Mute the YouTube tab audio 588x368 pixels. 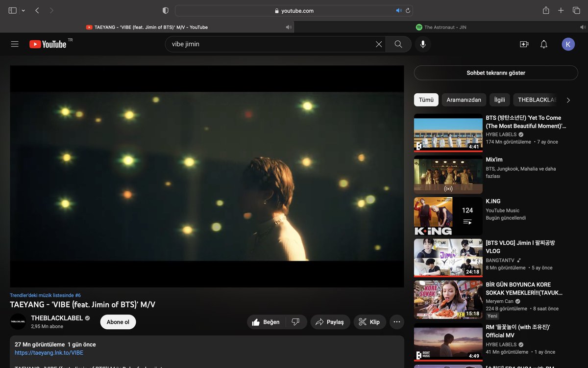click(288, 27)
